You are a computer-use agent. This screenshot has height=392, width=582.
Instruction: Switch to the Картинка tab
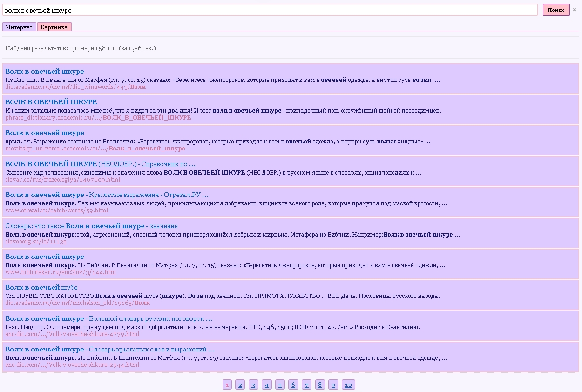tap(54, 27)
